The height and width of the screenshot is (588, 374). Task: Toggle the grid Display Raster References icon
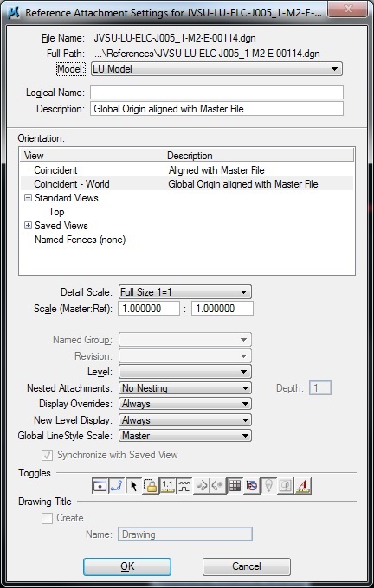[x=235, y=486]
